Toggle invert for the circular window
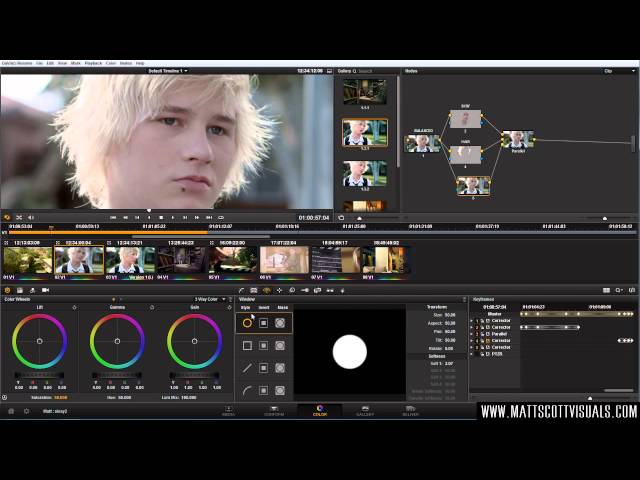640x480 pixels. tap(264, 323)
